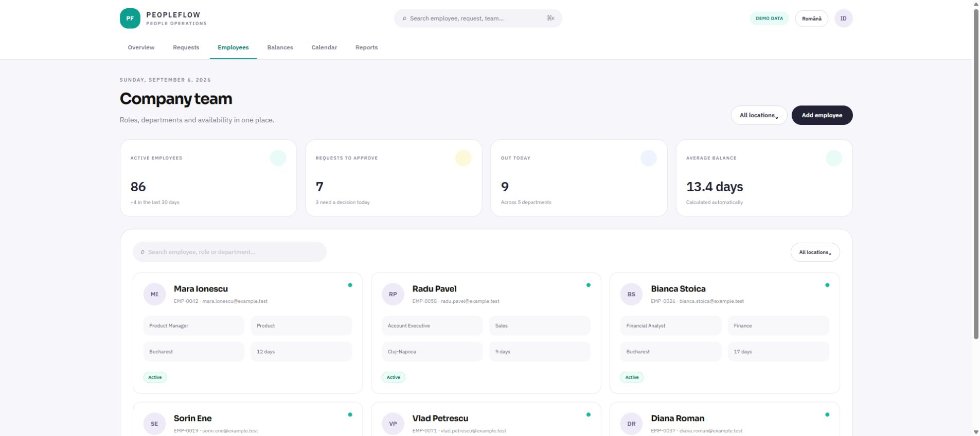
Task: Open Bianca Stoica's employee name
Action: [678, 289]
